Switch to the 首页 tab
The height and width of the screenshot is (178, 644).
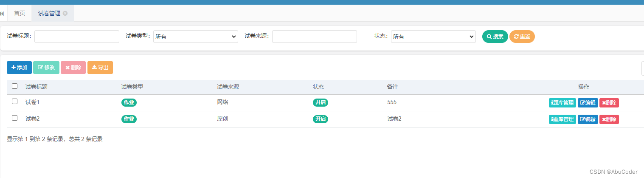(20, 13)
